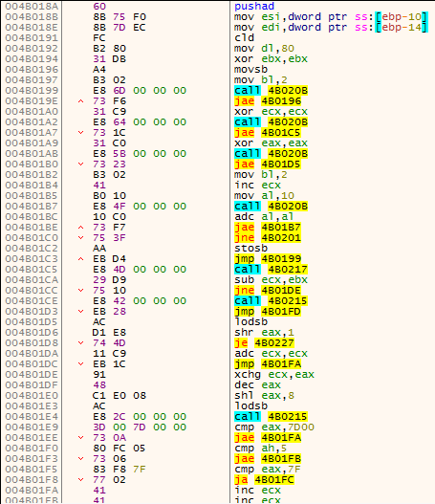Select call 4B020B at address 004B01AB

[271, 154]
